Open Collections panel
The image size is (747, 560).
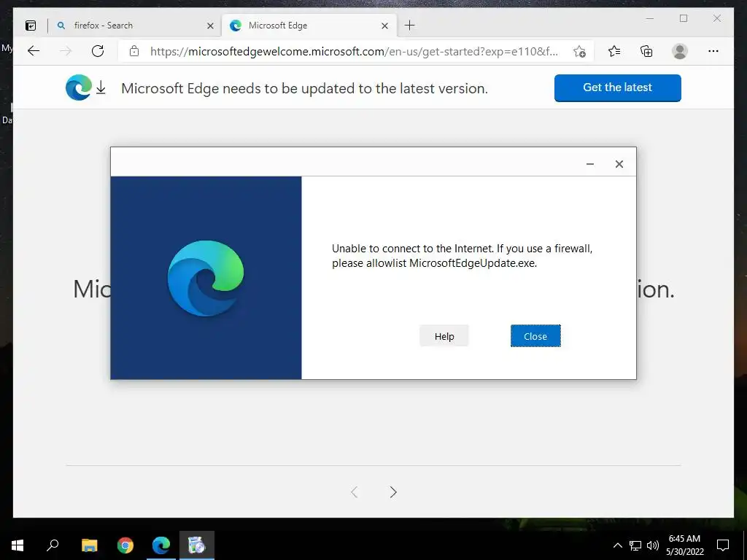[x=646, y=51]
